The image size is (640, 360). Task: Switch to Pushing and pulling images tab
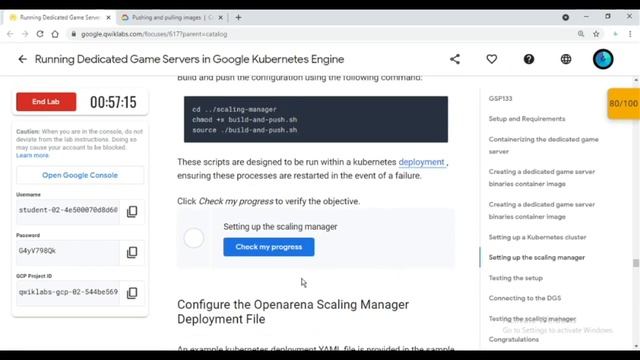(171, 18)
